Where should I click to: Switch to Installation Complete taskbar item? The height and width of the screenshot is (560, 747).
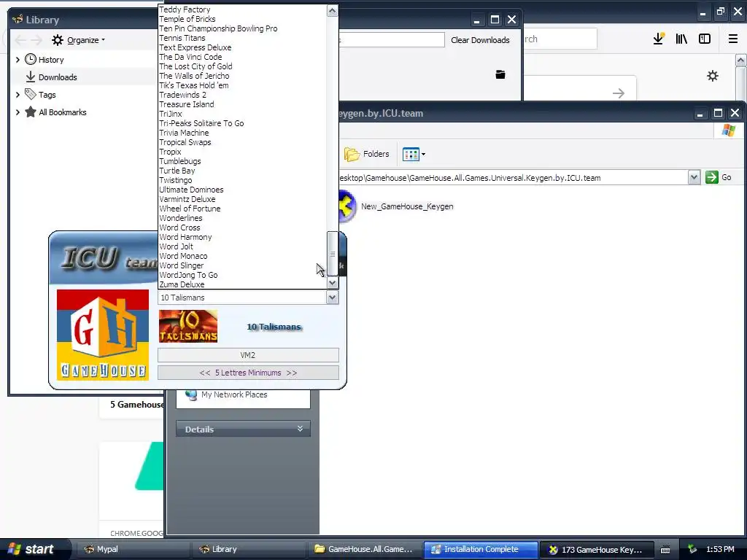(x=481, y=549)
